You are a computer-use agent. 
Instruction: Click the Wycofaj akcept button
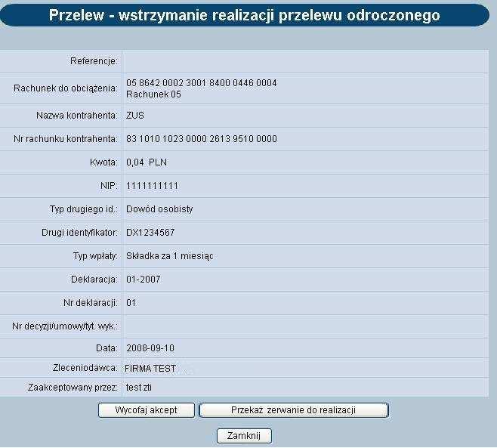tap(146, 410)
